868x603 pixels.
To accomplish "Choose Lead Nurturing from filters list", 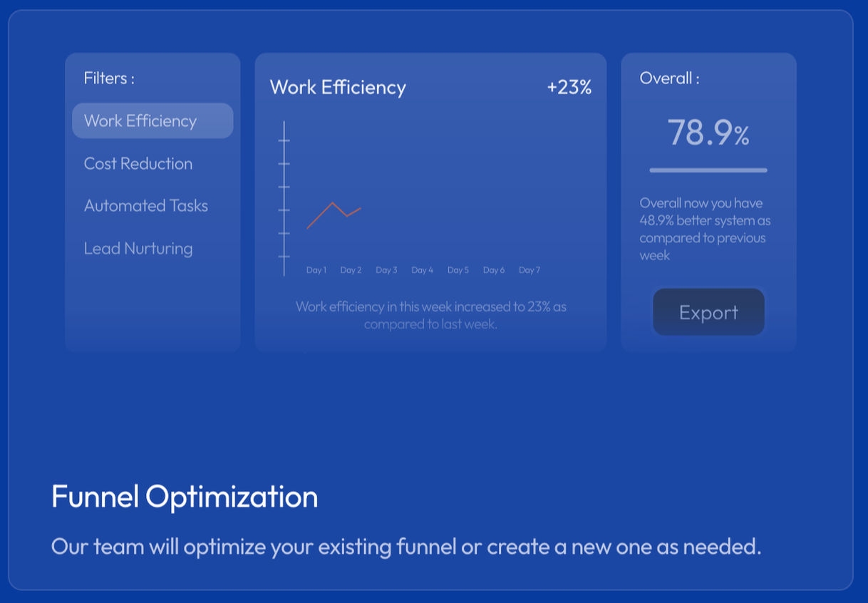I will pyautogui.click(x=138, y=248).
